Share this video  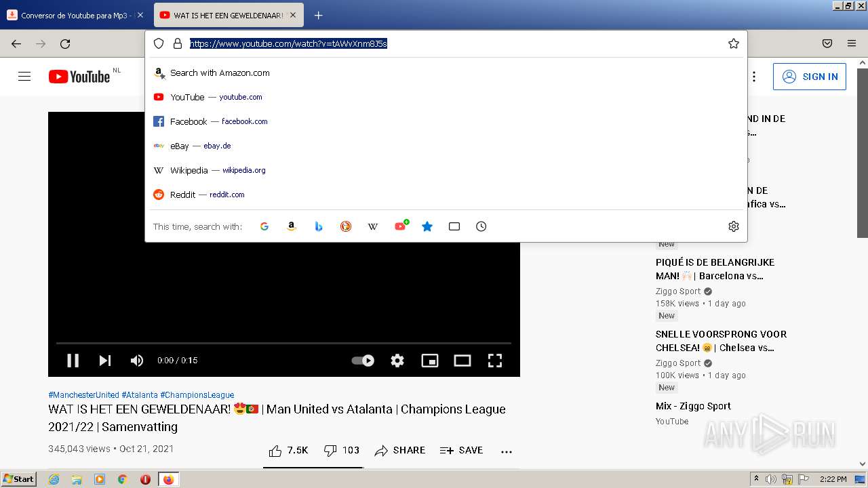400,450
